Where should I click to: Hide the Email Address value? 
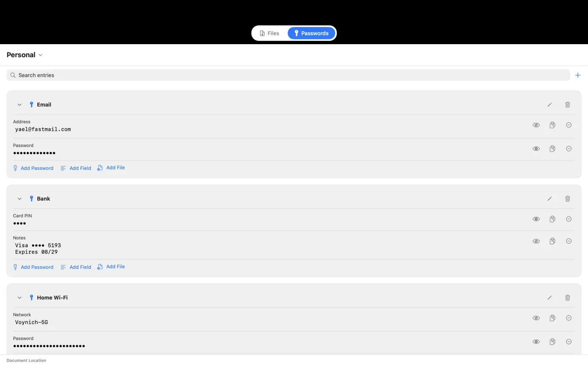click(x=536, y=125)
